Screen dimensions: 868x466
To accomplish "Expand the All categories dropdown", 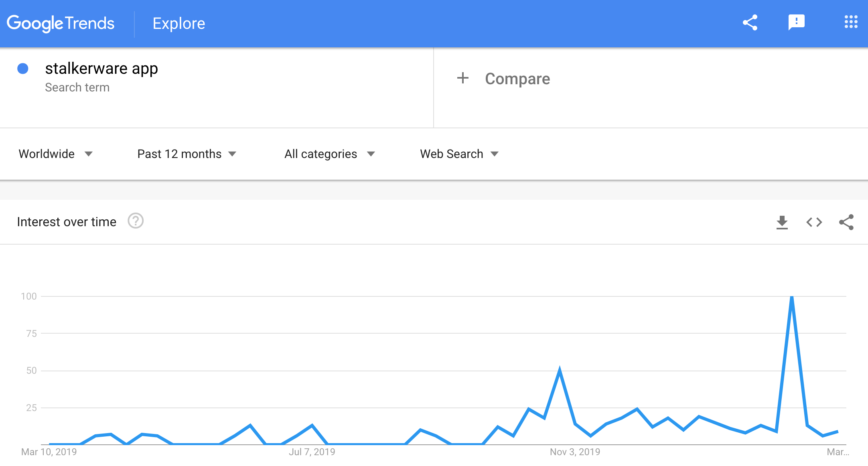I will click(330, 154).
